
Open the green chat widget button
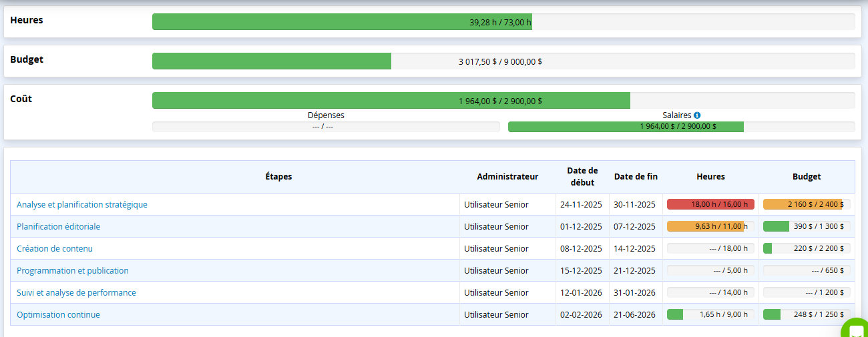(x=856, y=330)
